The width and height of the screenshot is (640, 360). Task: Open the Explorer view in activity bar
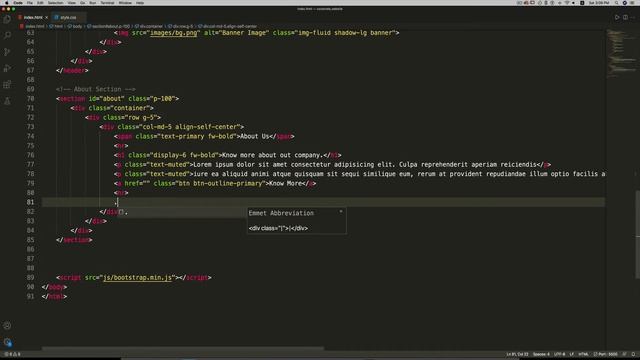(7, 19)
